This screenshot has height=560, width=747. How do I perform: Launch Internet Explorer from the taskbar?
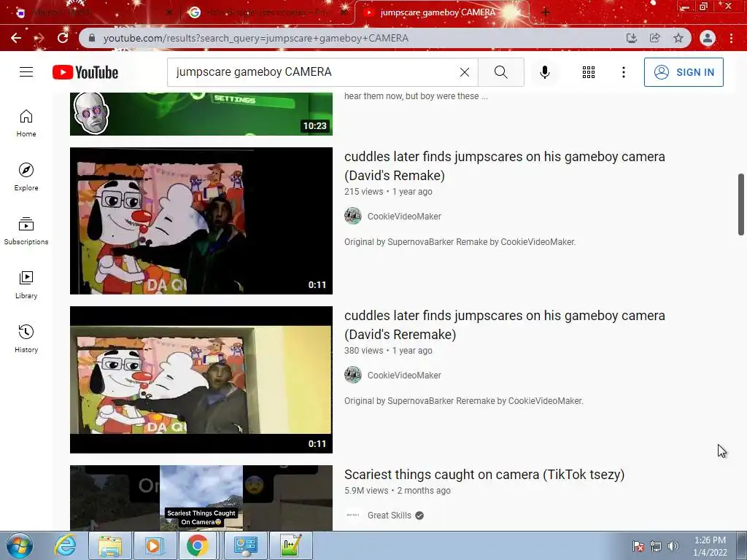(x=65, y=545)
